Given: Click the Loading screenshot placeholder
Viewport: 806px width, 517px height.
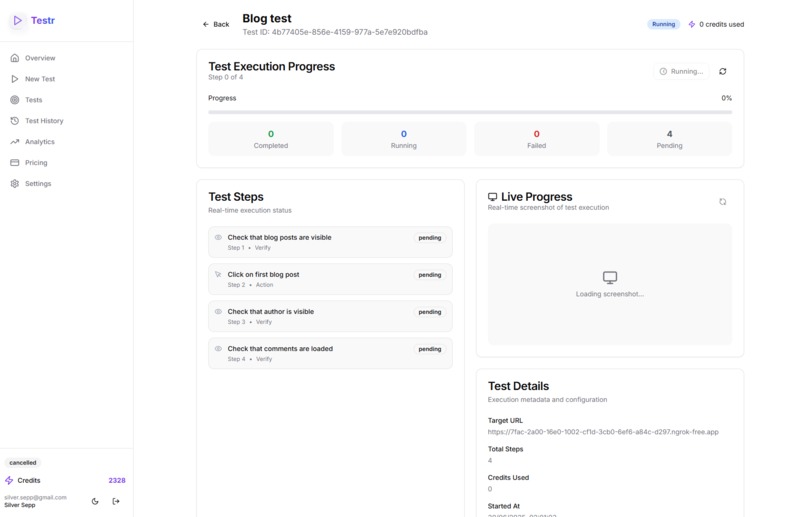Looking at the screenshot, I should (610, 284).
